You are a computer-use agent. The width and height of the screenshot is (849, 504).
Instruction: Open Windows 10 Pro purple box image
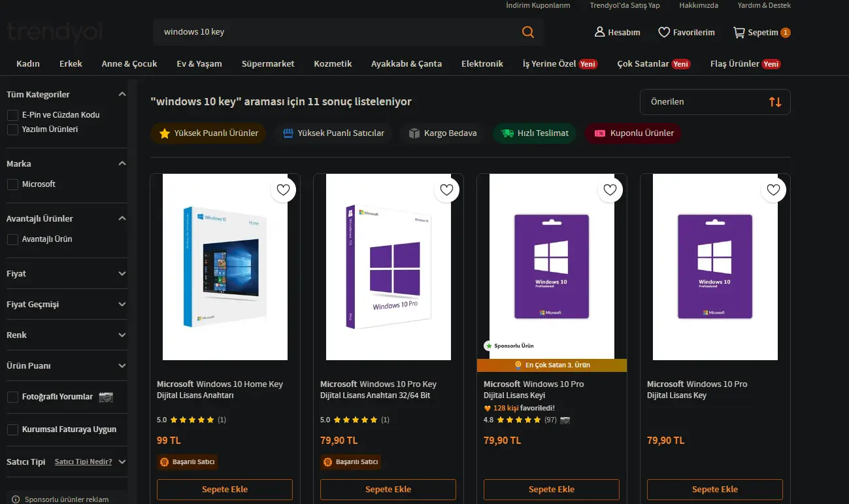pyautogui.click(x=388, y=267)
